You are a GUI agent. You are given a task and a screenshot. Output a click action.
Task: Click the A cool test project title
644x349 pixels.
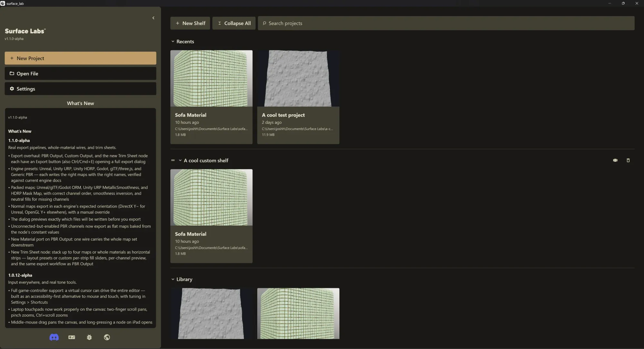(x=283, y=115)
